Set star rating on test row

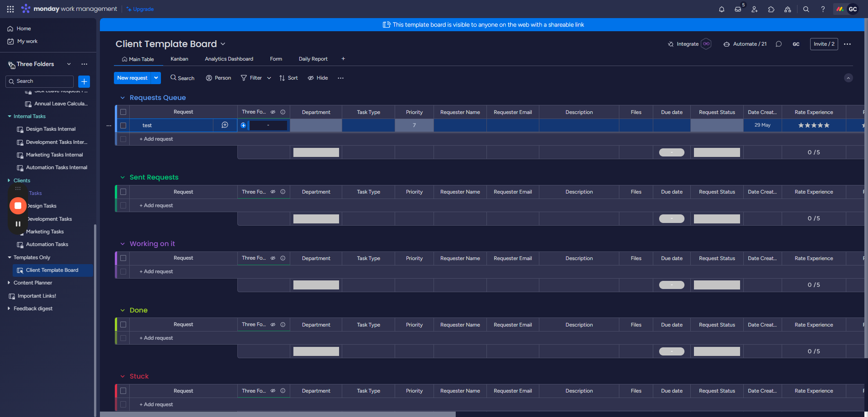[x=814, y=125]
